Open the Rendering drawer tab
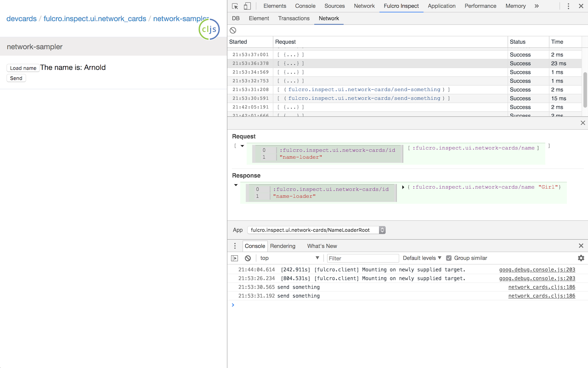The height and width of the screenshot is (368, 588). pyautogui.click(x=283, y=246)
